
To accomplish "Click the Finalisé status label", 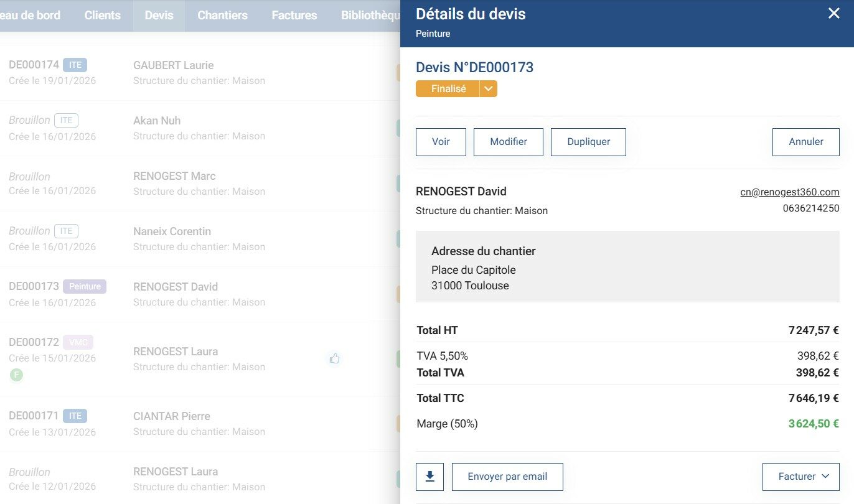I will tap(448, 89).
